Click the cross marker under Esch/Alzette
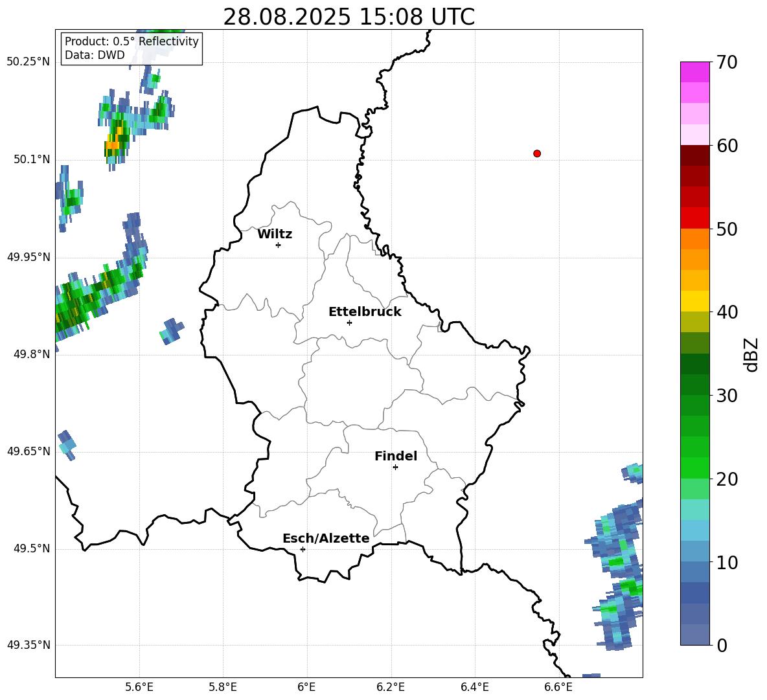The height and width of the screenshot is (700, 767). click(x=303, y=549)
